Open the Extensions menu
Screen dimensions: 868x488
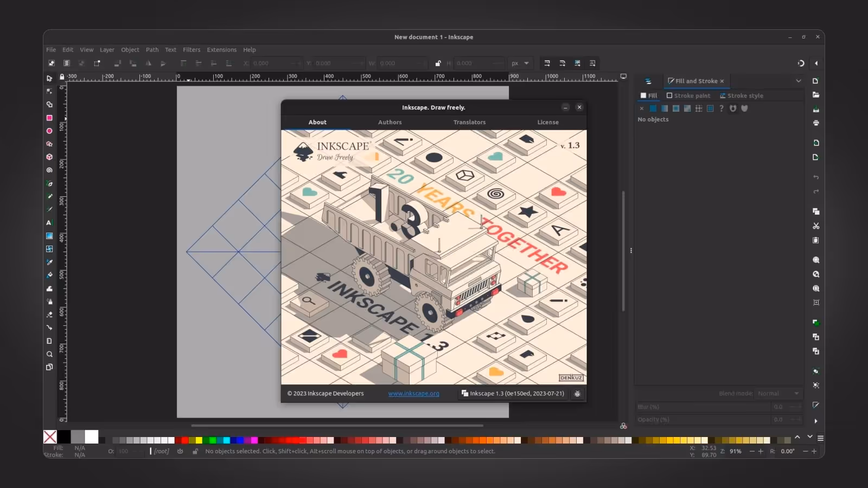click(x=222, y=50)
